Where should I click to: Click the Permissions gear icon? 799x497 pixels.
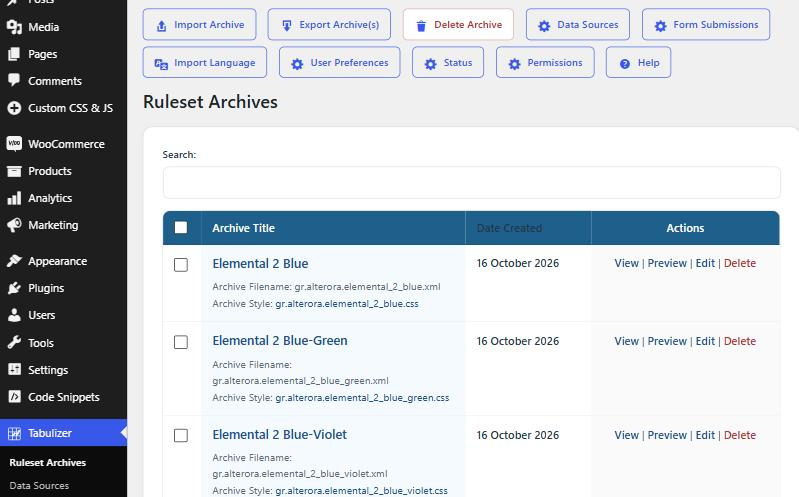pyautogui.click(x=514, y=64)
